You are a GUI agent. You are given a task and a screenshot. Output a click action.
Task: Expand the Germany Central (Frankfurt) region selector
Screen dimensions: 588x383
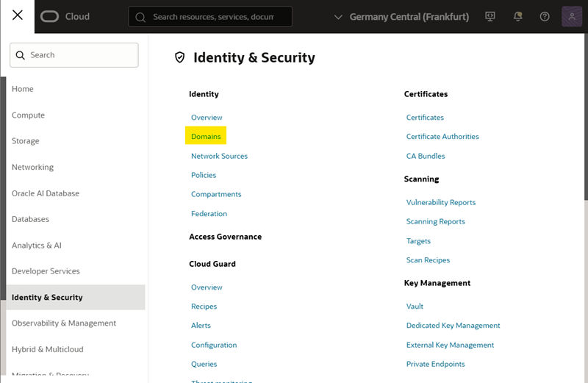(x=401, y=17)
